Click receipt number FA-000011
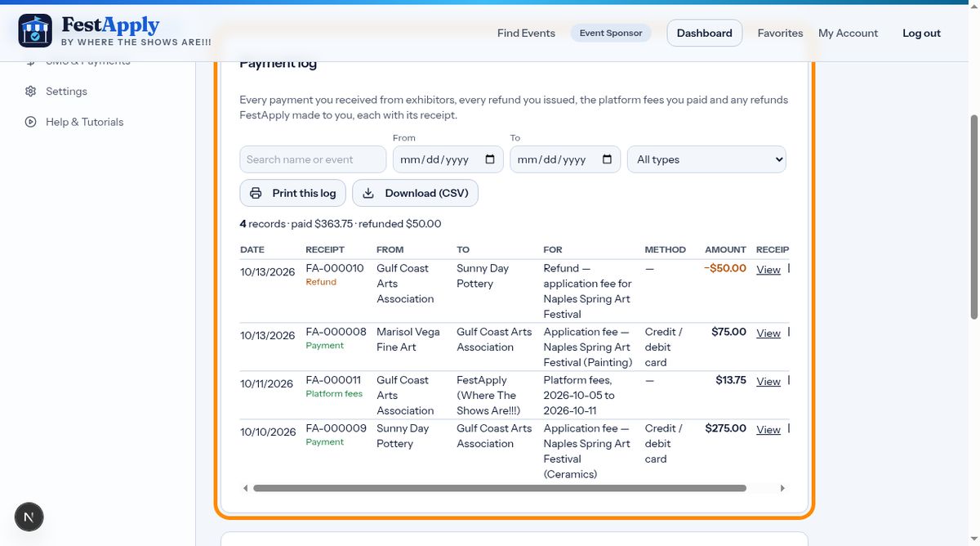The height and width of the screenshot is (546, 980). [333, 380]
